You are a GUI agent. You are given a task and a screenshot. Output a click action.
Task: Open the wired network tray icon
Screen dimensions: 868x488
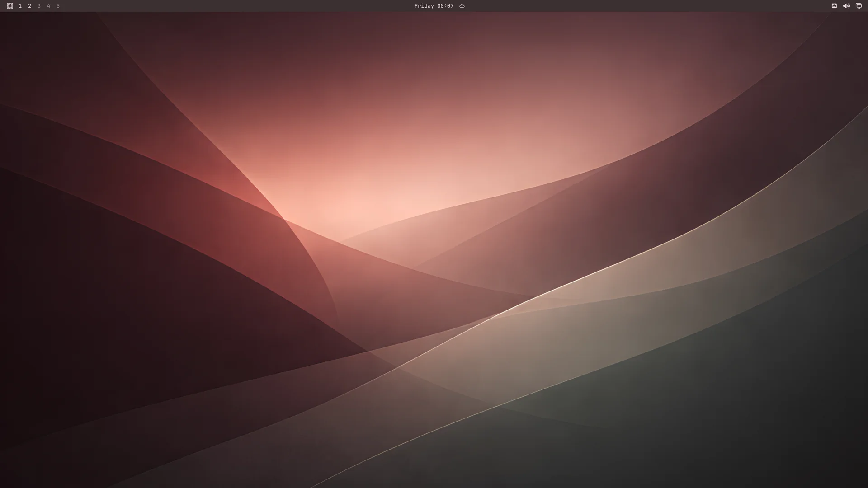[x=834, y=6]
